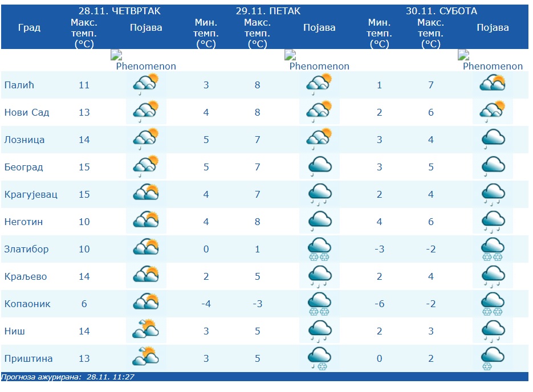The image size is (533, 392).
Task: Click the 28.11. ЧЕТВРТАК day header
Action: [120, 11]
